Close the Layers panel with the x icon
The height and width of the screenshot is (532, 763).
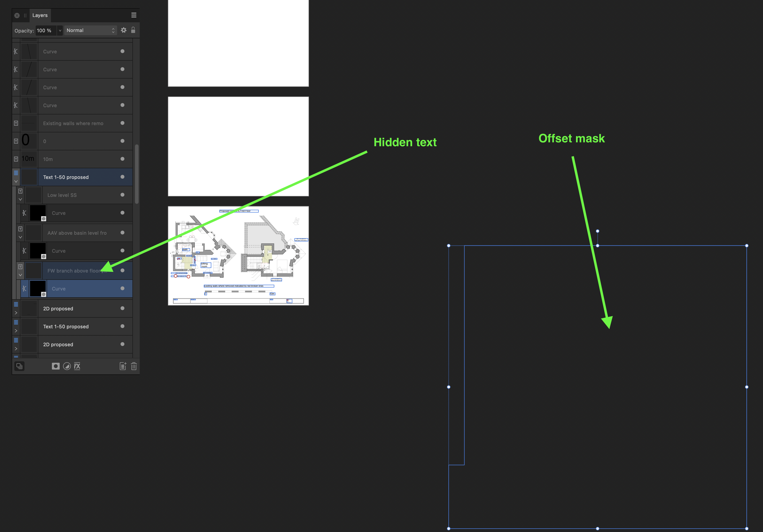point(17,15)
